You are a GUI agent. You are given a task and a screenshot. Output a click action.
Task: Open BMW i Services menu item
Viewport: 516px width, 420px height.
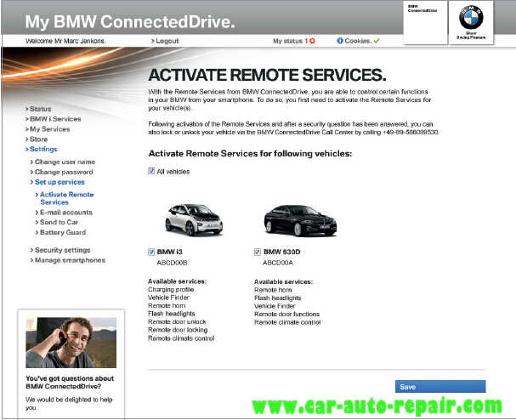(54, 119)
